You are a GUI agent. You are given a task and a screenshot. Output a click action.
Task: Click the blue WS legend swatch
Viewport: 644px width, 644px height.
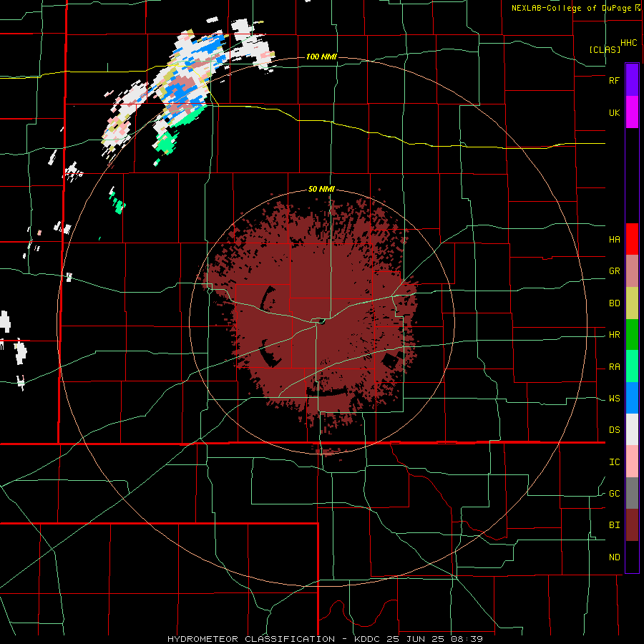click(632, 398)
